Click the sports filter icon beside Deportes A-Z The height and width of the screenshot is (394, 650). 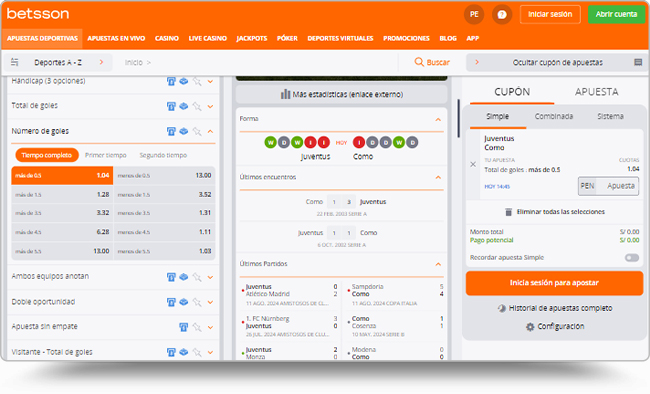click(x=15, y=62)
